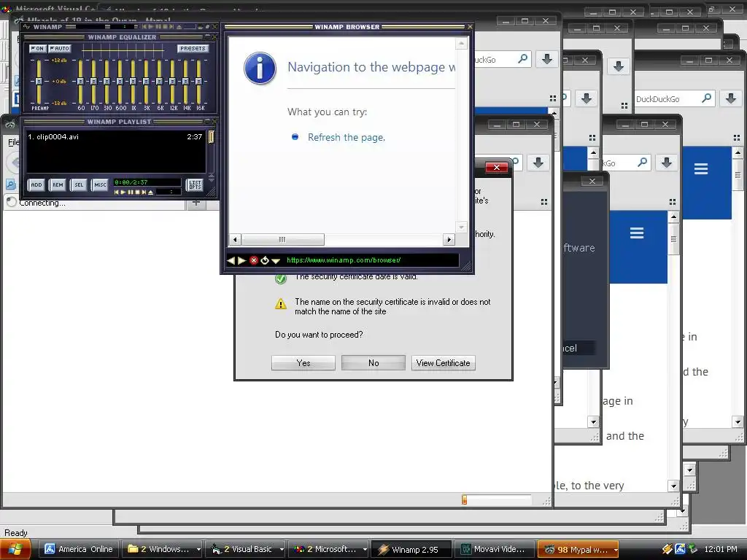
Task: Click the playlist mini next-track button
Action: pyautogui.click(x=144, y=192)
